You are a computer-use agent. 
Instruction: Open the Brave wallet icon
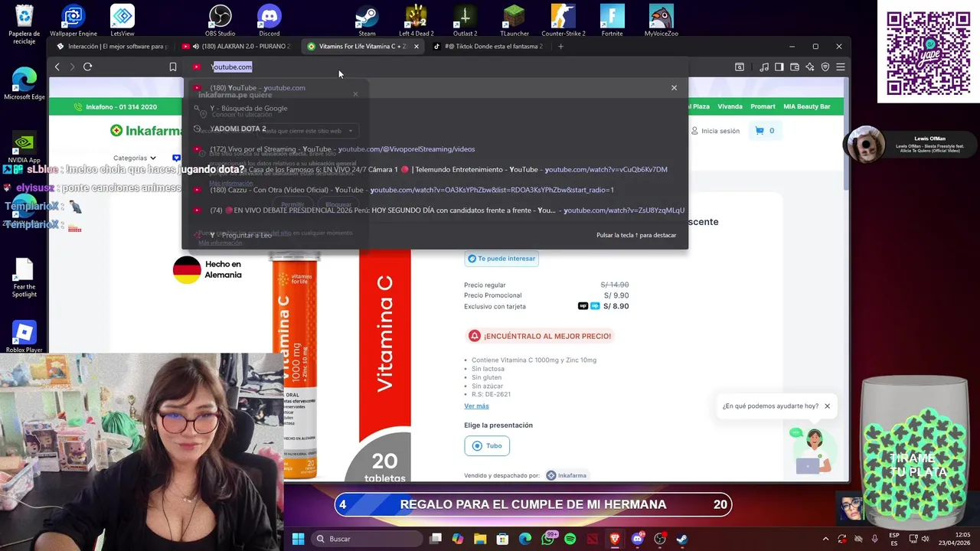[795, 67]
